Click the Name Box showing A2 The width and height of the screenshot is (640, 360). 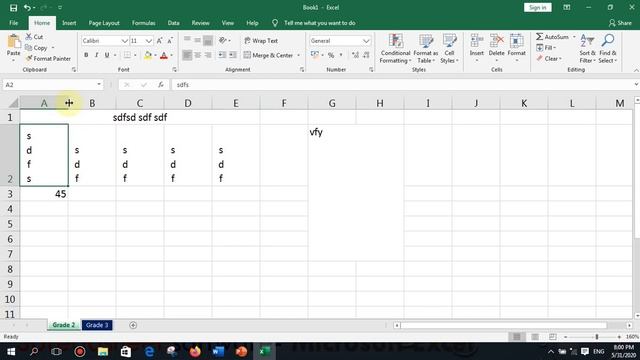click(53, 84)
